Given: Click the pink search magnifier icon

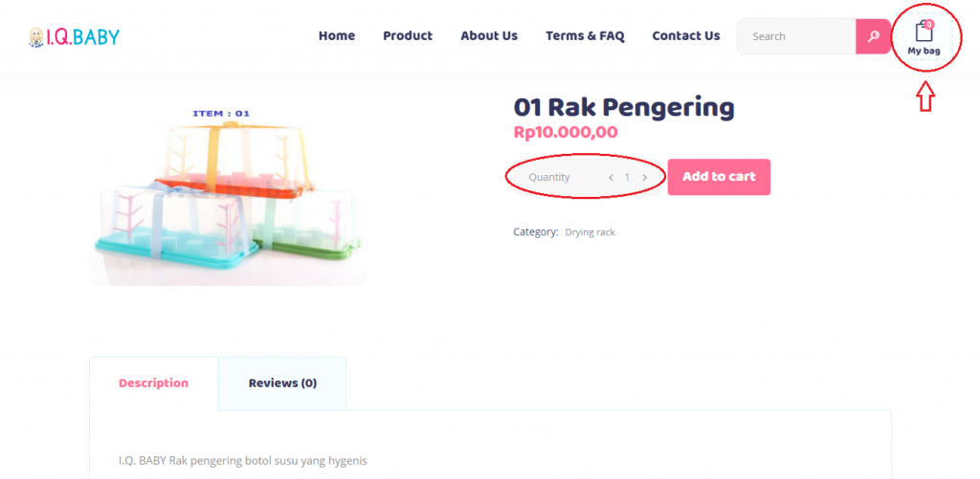Looking at the screenshot, I should tap(873, 36).
